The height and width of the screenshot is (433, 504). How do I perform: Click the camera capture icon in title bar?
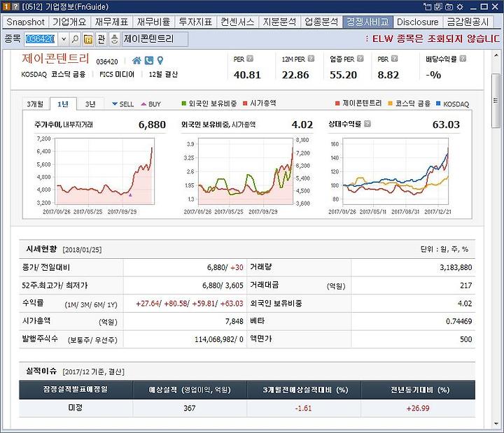[449, 6]
